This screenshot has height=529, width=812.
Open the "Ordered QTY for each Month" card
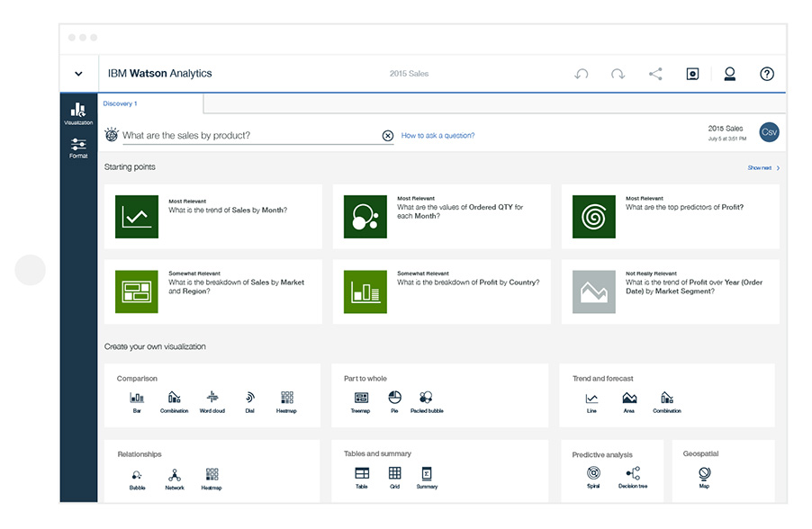pos(441,216)
